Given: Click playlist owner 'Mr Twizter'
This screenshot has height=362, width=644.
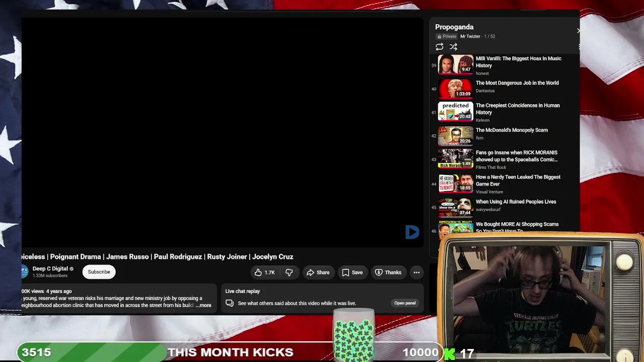Looking at the screenshot, I should click(x=470, y=36).
